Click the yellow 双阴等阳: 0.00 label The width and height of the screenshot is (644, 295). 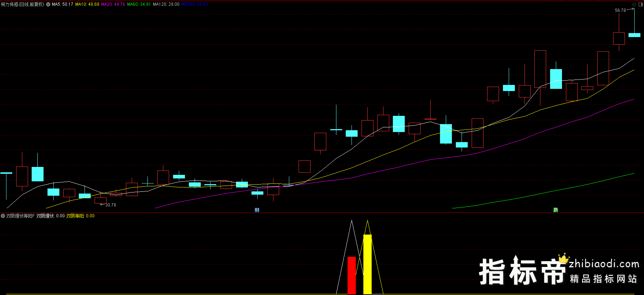point(80,216)
